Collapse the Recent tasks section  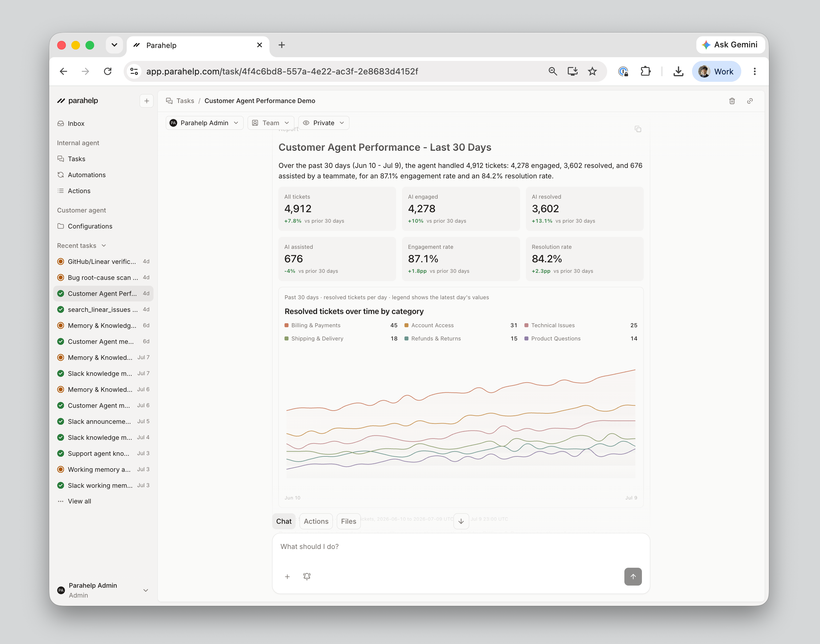pyautogui.click(x=82, y=245)
